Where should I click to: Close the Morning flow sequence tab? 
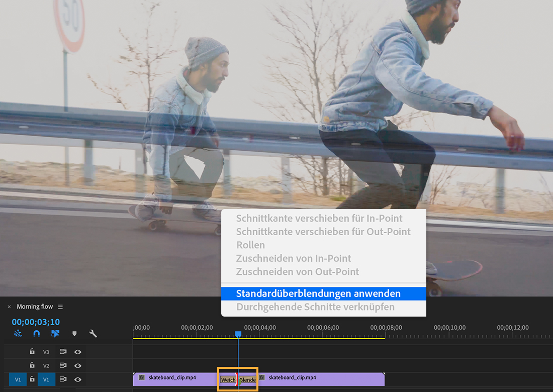point(9,307)
